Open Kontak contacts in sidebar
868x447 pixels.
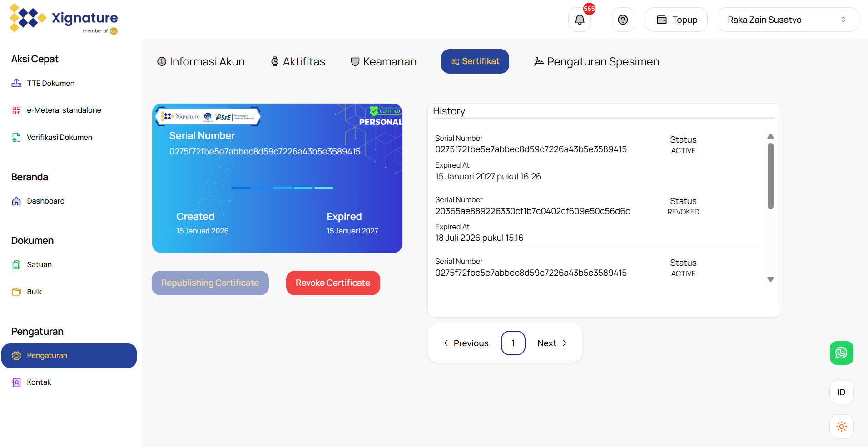pyautogui.click(x=39, y=382)
